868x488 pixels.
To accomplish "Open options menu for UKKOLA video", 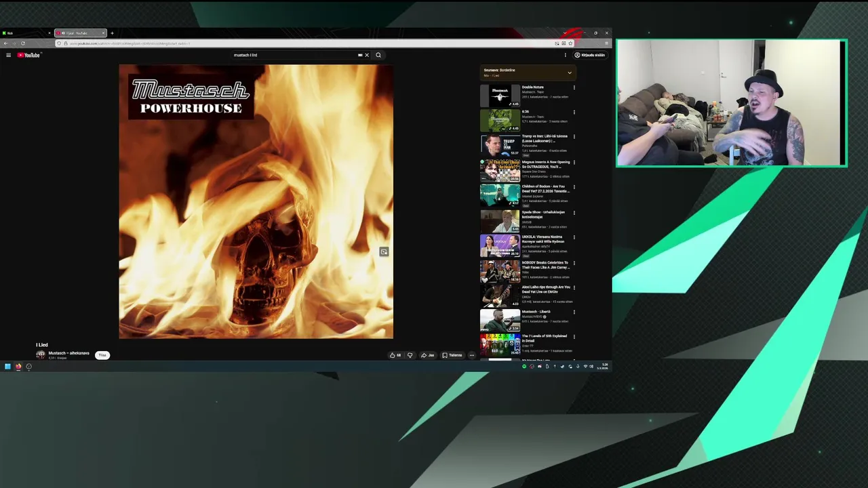I will (x=574, y=238).
